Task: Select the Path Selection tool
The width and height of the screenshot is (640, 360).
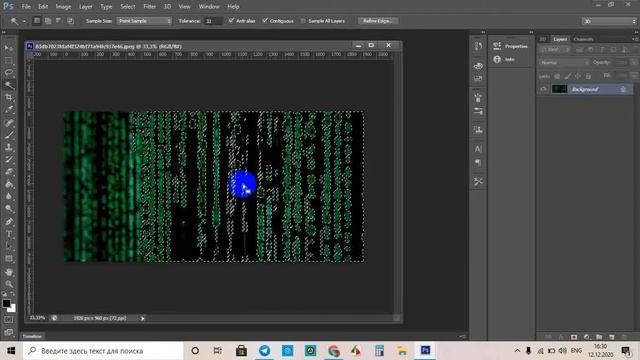Action: tap(9, 246)
